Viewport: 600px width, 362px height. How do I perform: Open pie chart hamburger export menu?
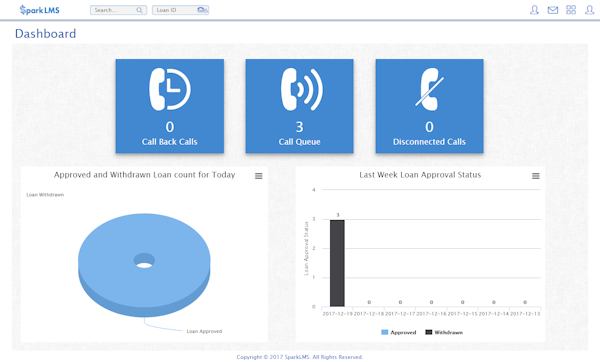coord(259,176)
